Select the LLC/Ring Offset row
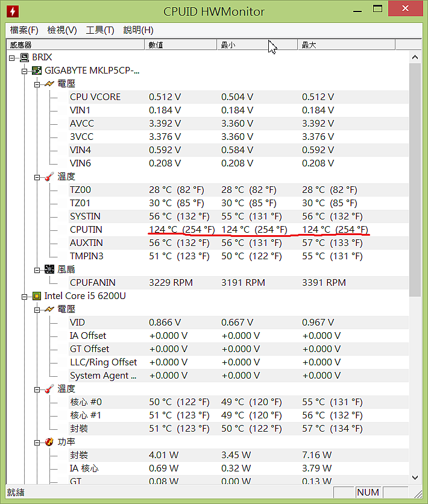Screen dimensions: 428x504 pos(239,362)
